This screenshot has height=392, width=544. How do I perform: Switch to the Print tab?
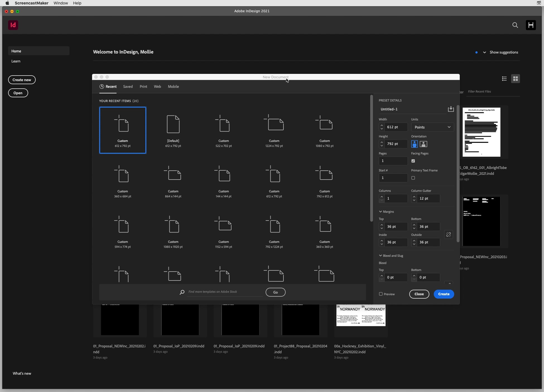pyautogui.click(x=143, y=86)
